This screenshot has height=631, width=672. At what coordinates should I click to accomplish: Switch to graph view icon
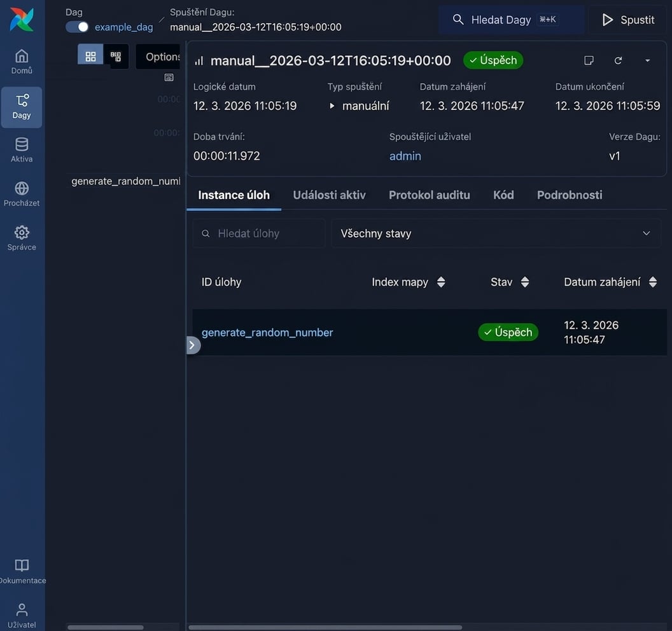point(116,56)
